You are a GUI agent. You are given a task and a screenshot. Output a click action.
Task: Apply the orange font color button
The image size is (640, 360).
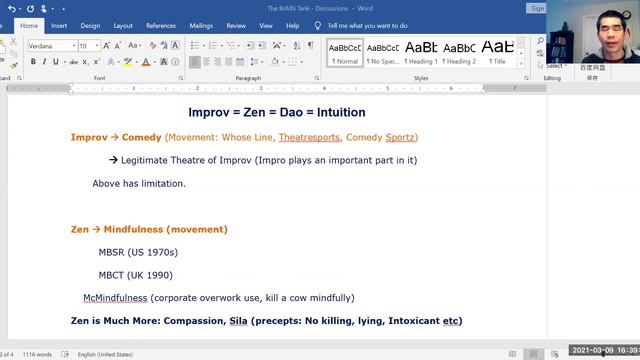(x=146, y=62)
